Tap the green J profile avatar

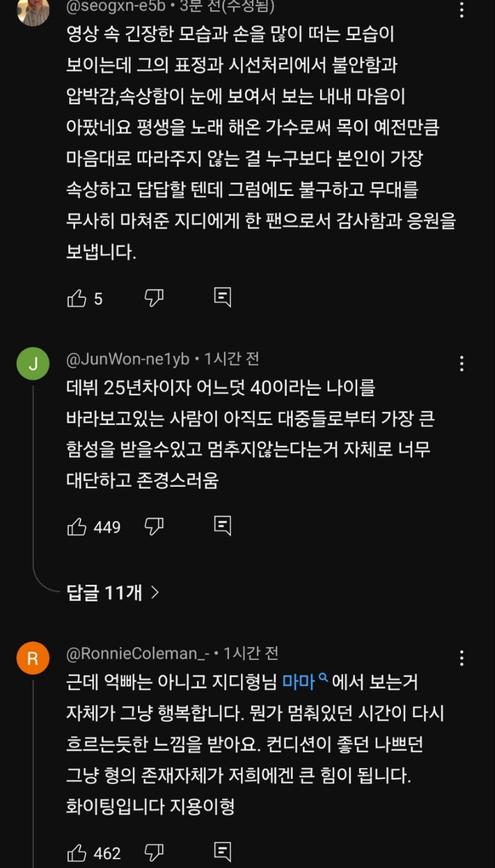click(33, 364)
